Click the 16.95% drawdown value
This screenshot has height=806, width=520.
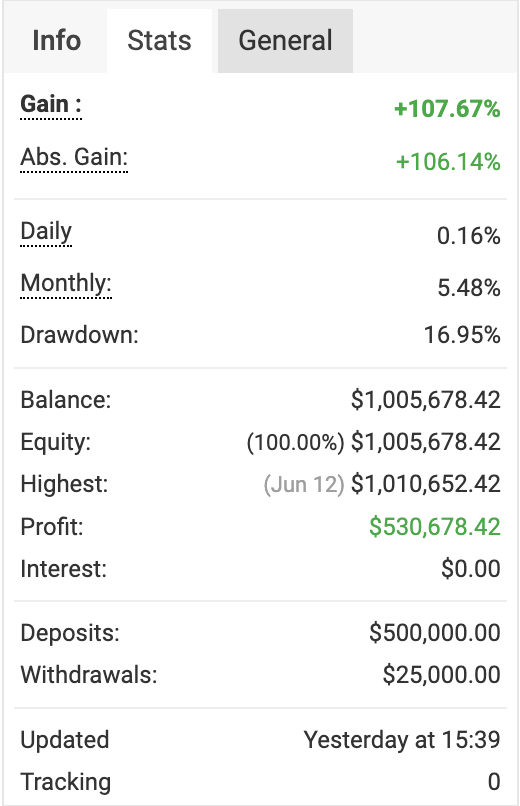click(x=462, y=335)
